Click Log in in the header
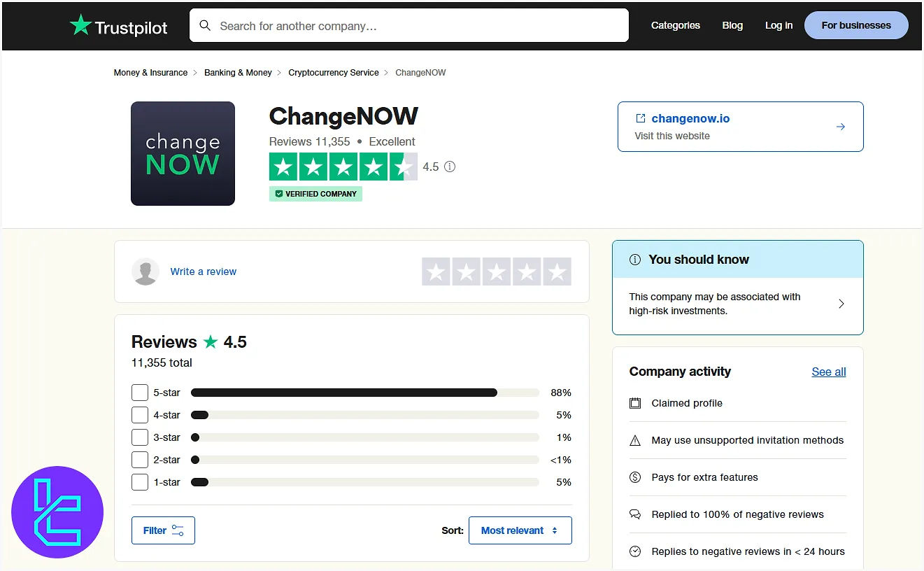This screenshot has width=924, height=571. (779, 25)
